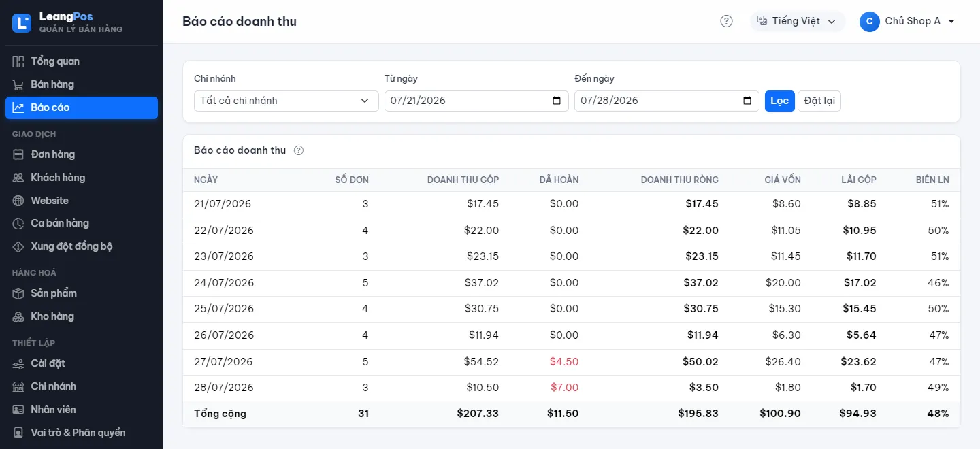Screen dimensions: 980x449
Task: Click the Khách hàng people icon
Action: (18, 178)
